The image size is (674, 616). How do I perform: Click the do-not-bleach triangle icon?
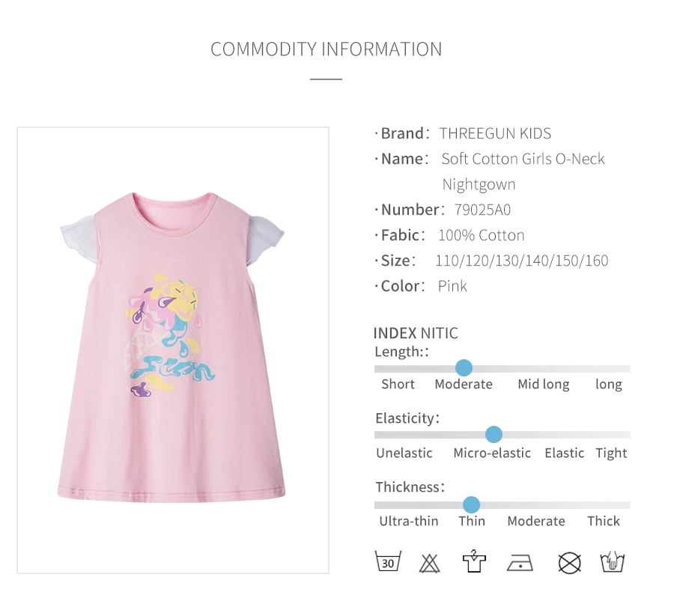[x=430, y=562]
